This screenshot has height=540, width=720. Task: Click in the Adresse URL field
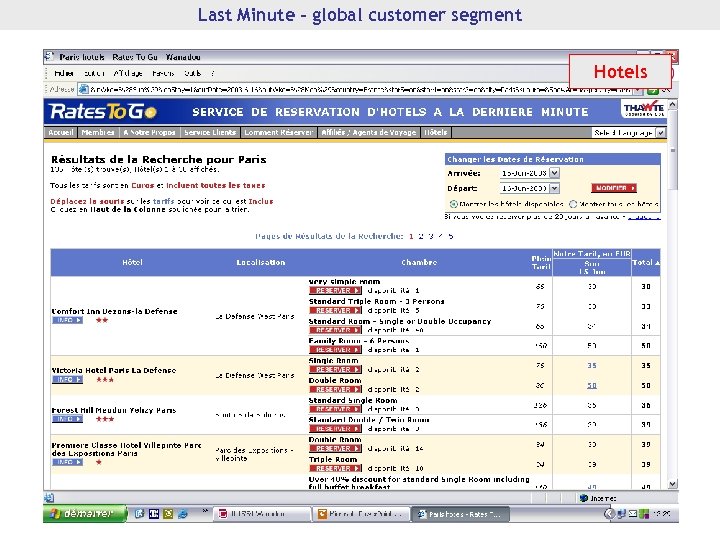coord(360,90)
